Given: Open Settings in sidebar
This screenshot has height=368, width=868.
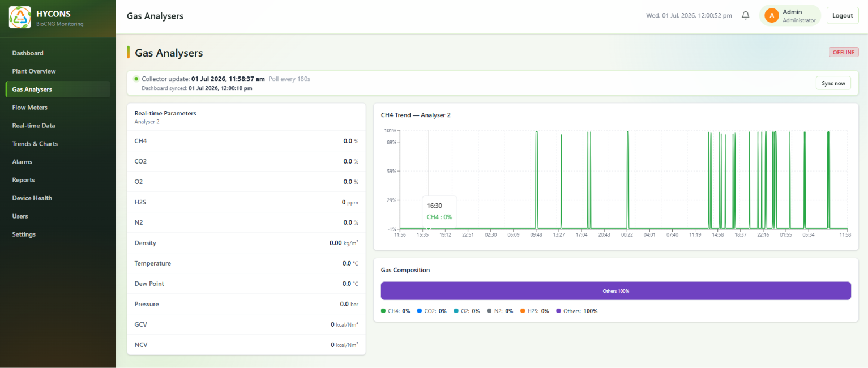Looking at the screenshot, I should click(58, 234).
